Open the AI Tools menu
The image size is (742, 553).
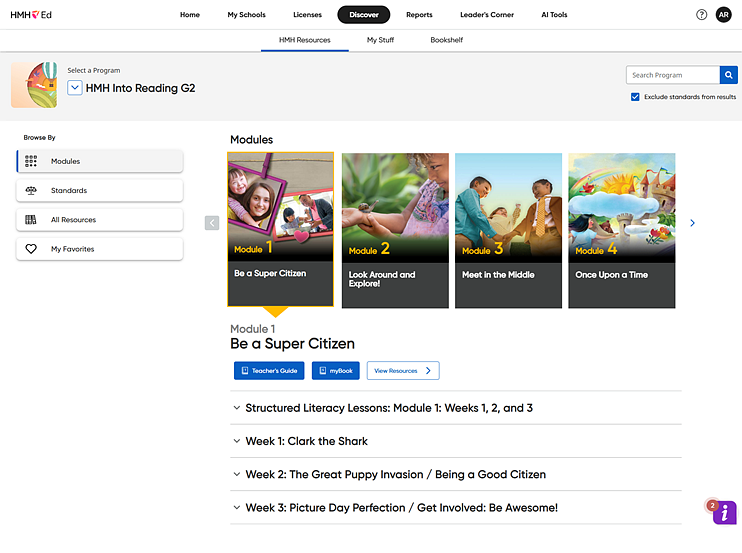pyautogui.click(x=554, y=15)
